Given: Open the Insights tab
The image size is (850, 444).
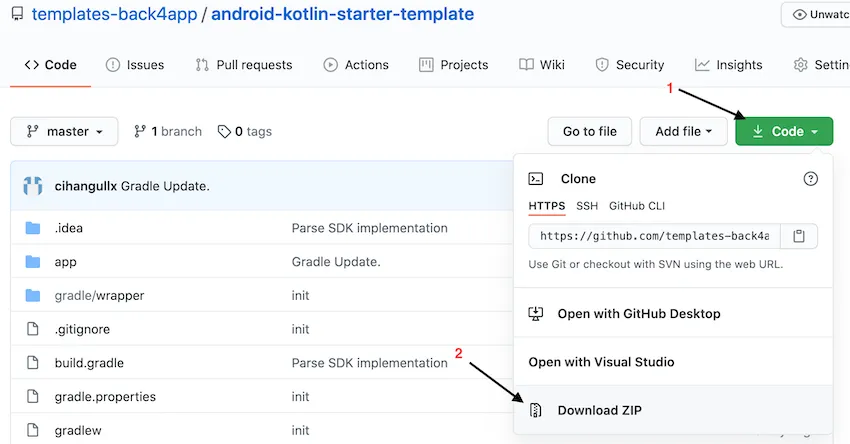Looking at the screenshot, I should [728, 65].
